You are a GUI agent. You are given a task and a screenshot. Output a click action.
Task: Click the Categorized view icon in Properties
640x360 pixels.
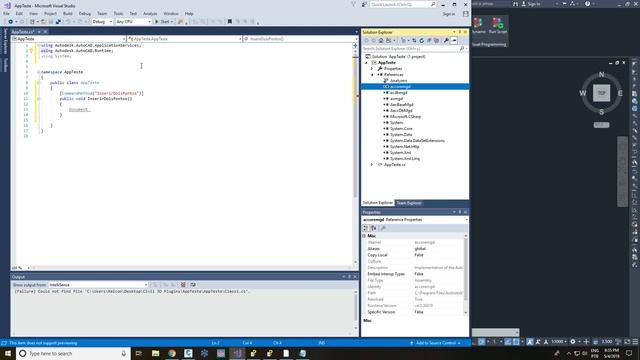coord(366,228)
